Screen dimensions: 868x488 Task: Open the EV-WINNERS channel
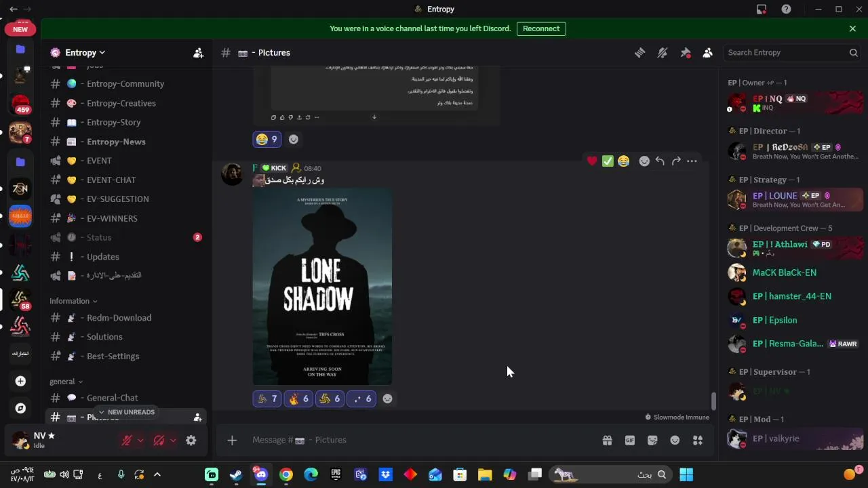point(125,218)
